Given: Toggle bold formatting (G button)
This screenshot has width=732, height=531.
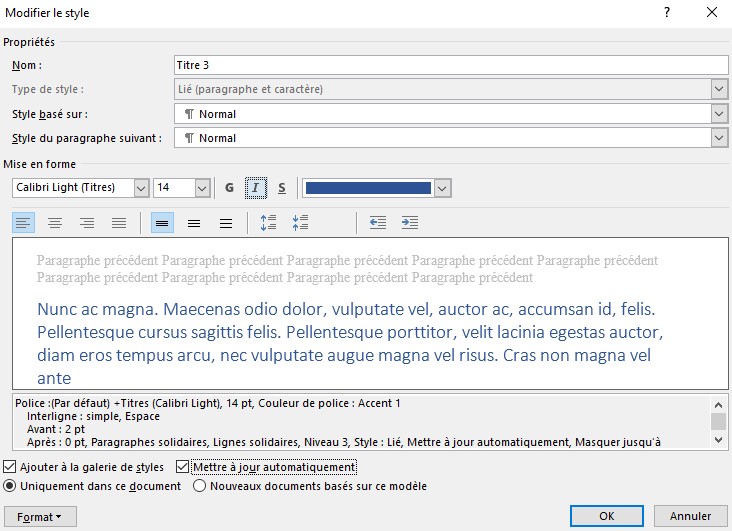Looking at the screenshot, I should click(230, 188).
